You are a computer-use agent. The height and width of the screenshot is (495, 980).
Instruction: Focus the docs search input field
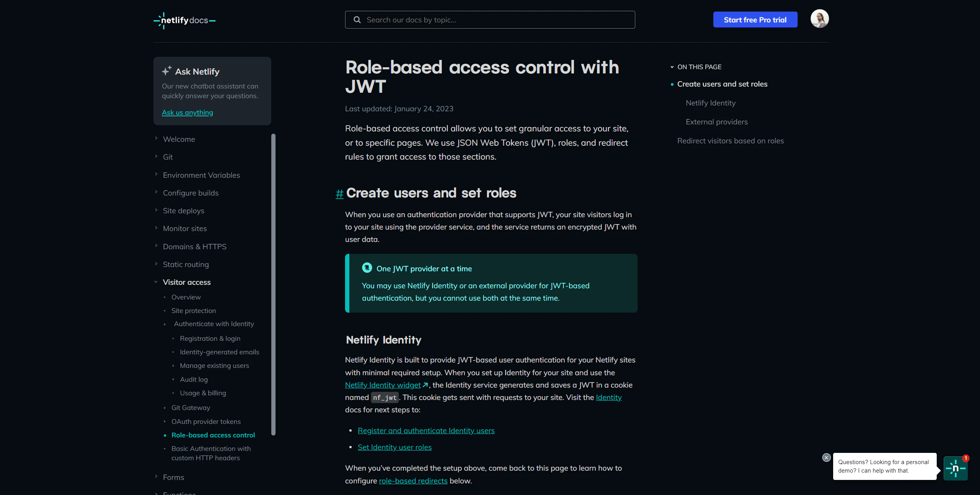click(x=490, y=20)
